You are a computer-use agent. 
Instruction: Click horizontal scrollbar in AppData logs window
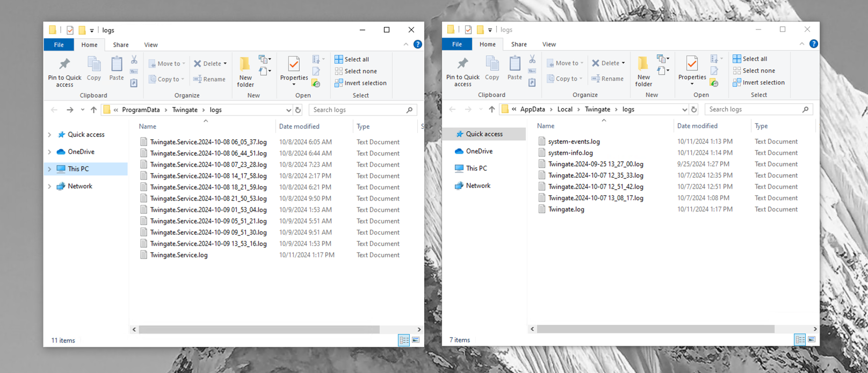(x=655, y=329)
